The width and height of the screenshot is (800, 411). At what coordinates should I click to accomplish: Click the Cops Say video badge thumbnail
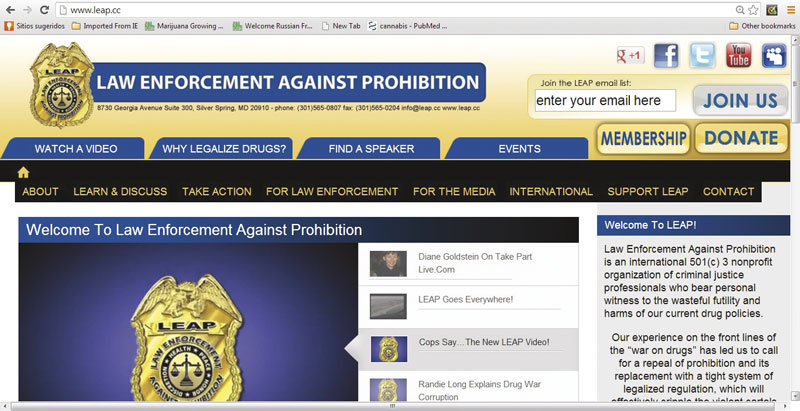389,349
